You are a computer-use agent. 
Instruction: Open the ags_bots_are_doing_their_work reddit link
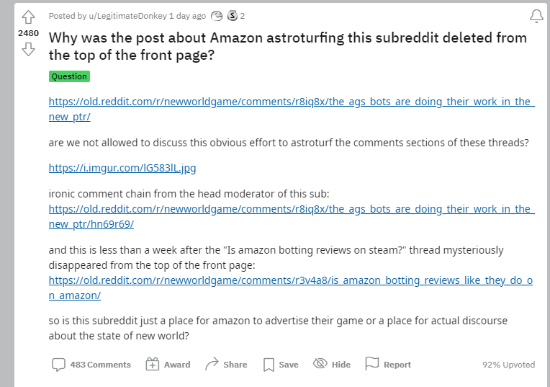pyautogui.click(x=291, y=109)
